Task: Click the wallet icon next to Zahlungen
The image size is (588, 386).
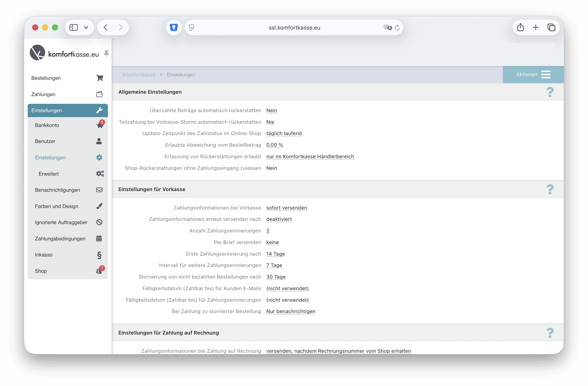Action: click(99, 94)
